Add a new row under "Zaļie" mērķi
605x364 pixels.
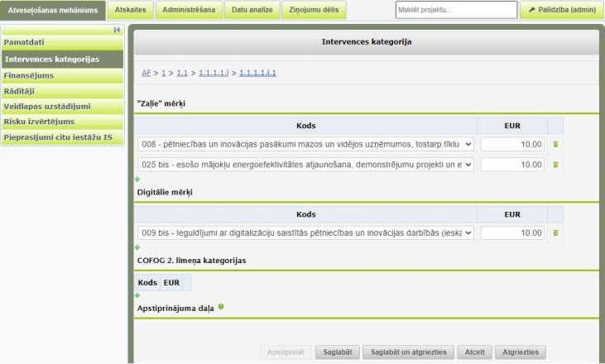[138, 179]
